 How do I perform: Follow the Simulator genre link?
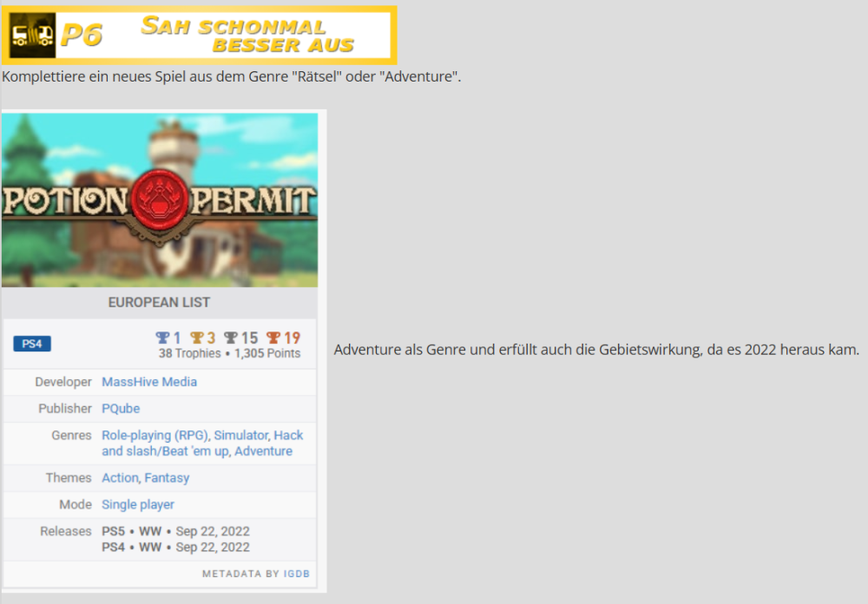[241, 436]
